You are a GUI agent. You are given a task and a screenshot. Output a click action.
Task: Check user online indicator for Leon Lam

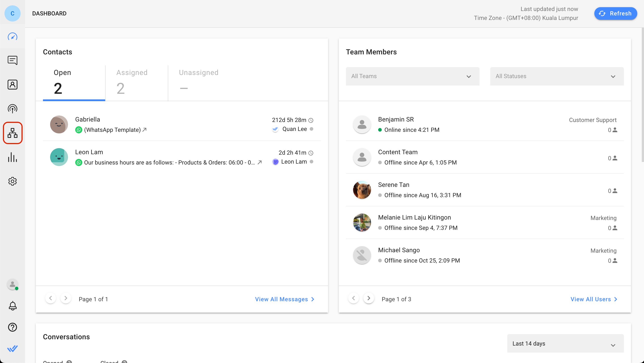click(x=311, y=162)
